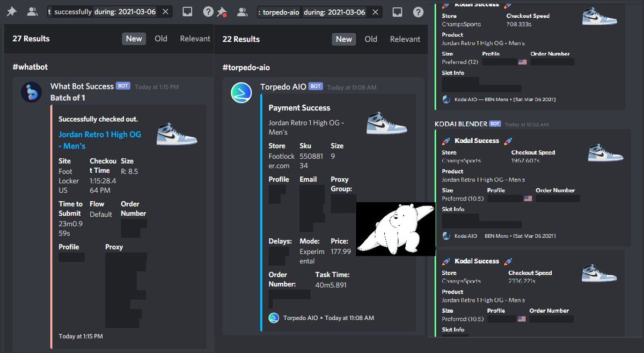Show member list in the #whatbot window
This screenshot has width=644, height=353.
tap(32, 12)
